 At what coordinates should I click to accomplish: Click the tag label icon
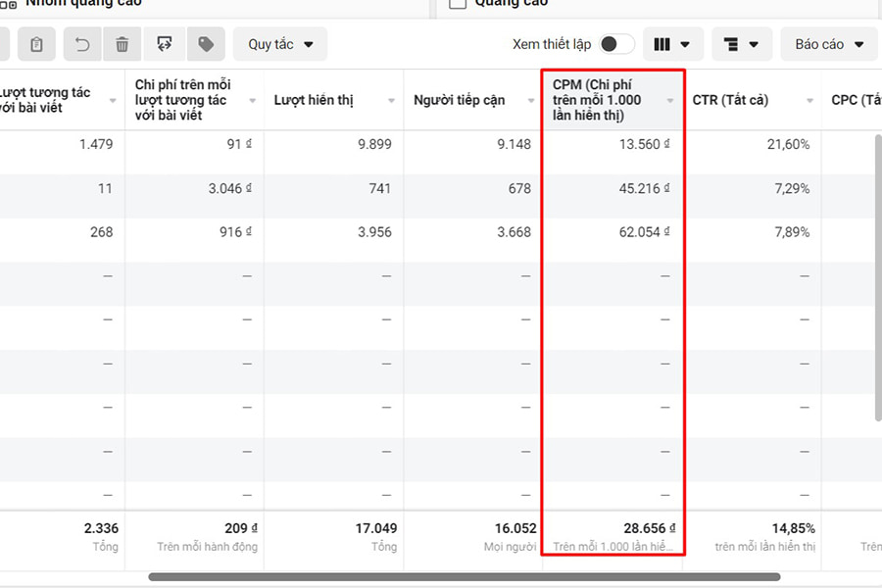(205, 44)
